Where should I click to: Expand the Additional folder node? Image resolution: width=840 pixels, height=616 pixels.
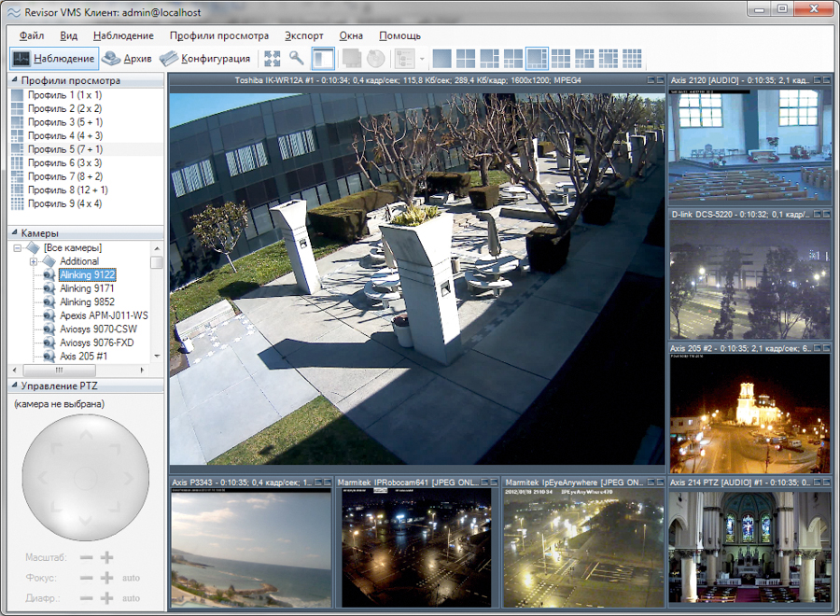coord(34,261)
